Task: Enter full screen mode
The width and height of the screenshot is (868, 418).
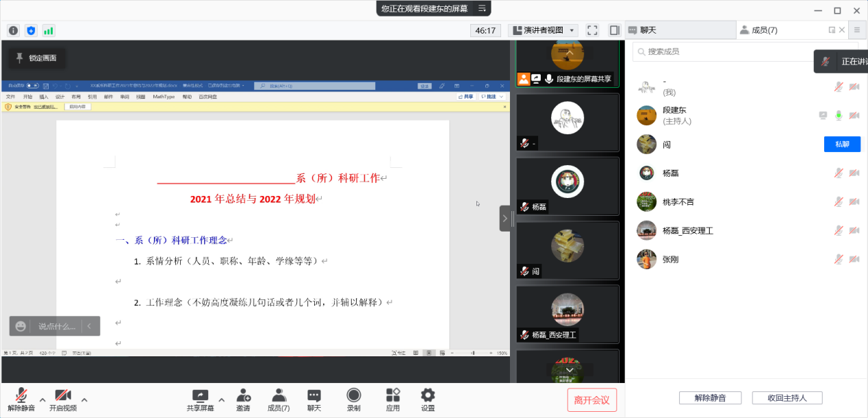Action: pyautogui.click(x=592, y=30)
